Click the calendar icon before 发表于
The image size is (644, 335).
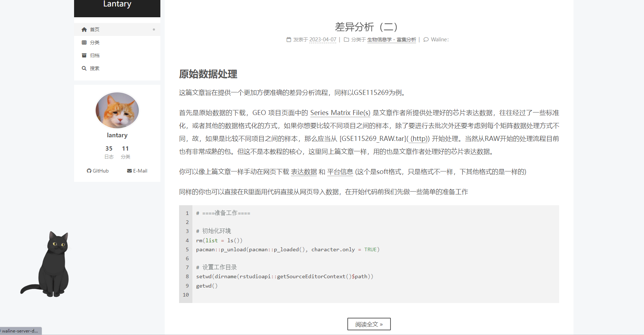coord(288,40)
